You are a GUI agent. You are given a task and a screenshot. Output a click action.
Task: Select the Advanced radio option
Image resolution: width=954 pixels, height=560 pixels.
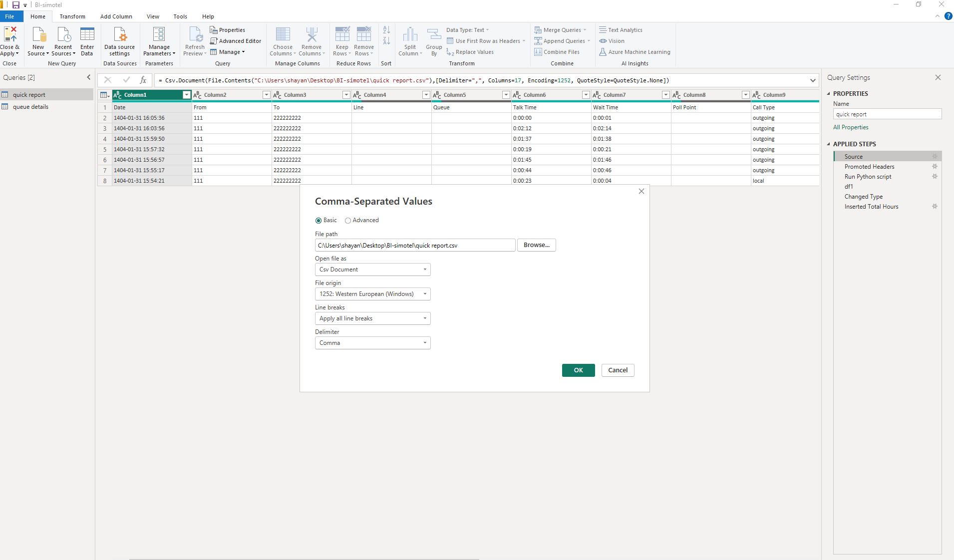(x=348, y=221)
